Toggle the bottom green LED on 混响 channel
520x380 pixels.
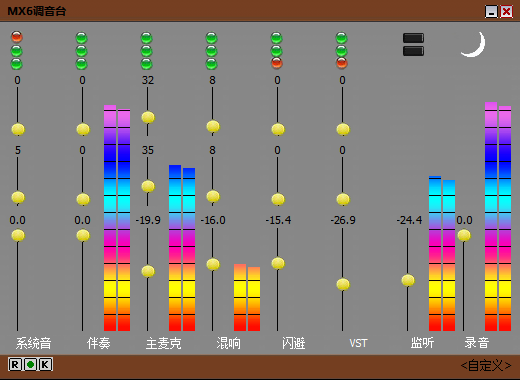pos(212,64)
